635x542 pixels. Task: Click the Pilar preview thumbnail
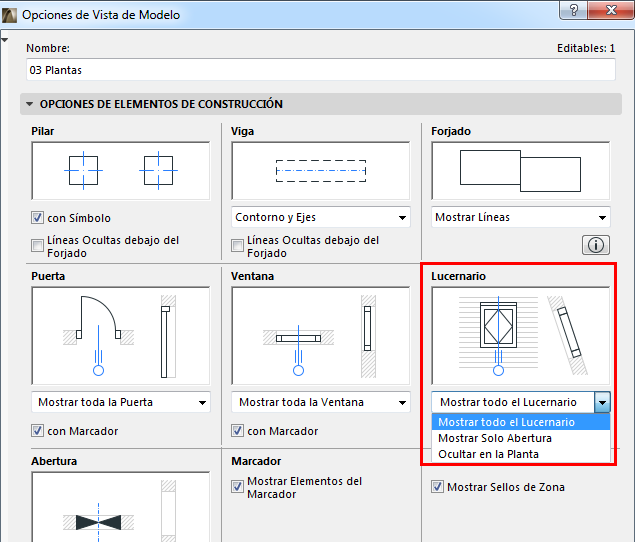tap(121, 171)
